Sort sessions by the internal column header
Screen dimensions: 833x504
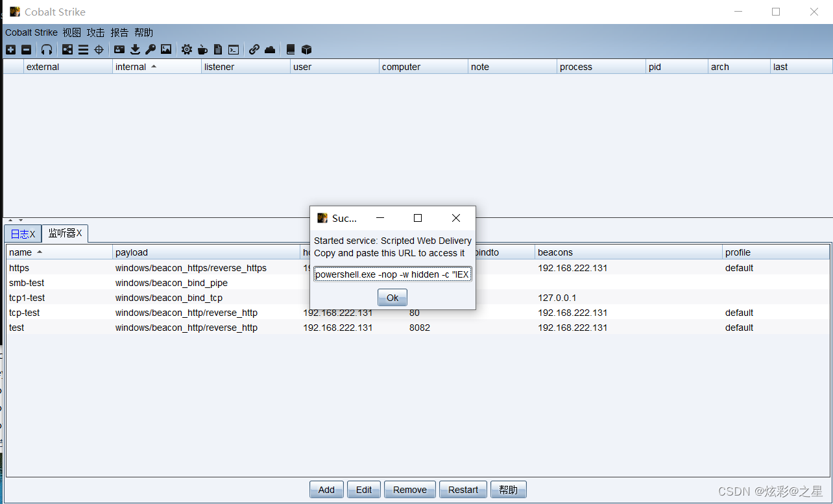(x=157, y=67)
